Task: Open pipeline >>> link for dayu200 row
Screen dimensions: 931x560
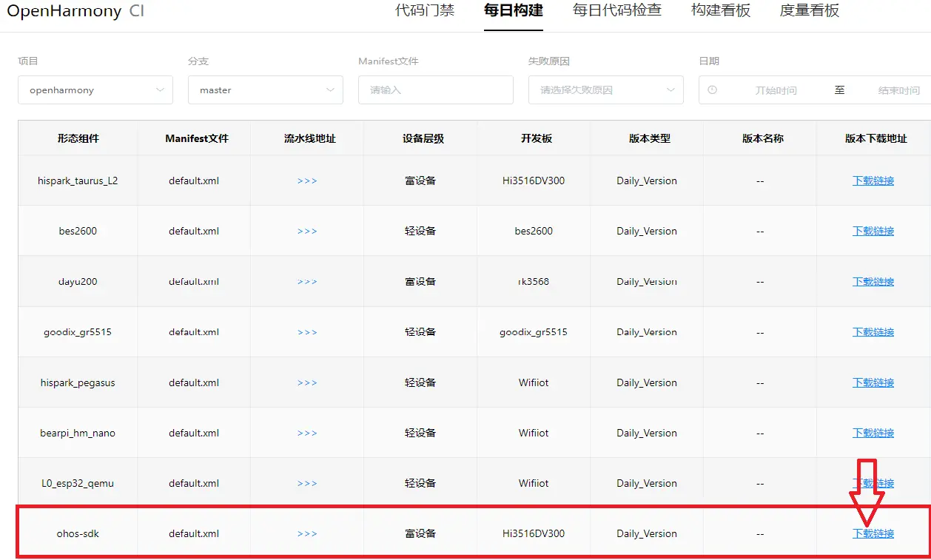Action: point(307,282)
